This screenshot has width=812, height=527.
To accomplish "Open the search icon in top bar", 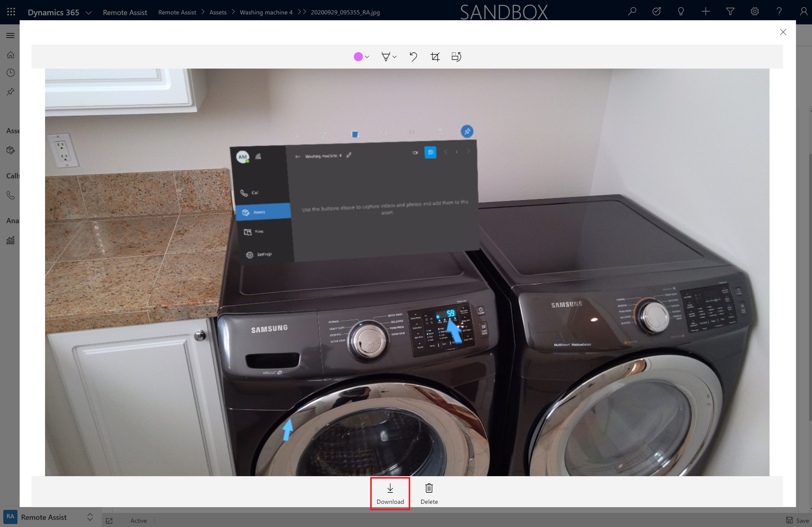I will tap(632, 12).
